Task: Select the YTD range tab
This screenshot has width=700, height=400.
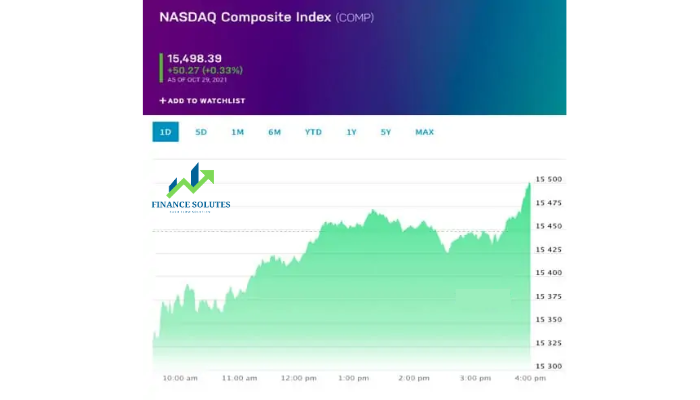Action: 313,132
